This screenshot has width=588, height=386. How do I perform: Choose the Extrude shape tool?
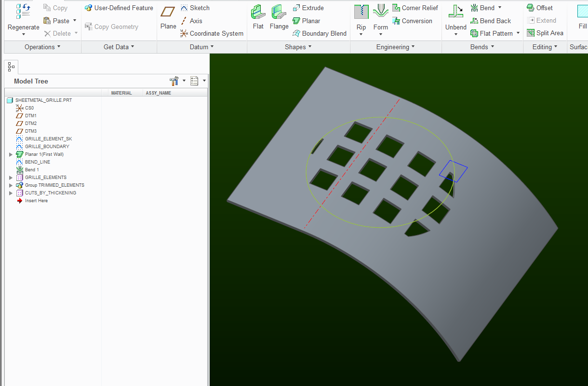(308, 8)
